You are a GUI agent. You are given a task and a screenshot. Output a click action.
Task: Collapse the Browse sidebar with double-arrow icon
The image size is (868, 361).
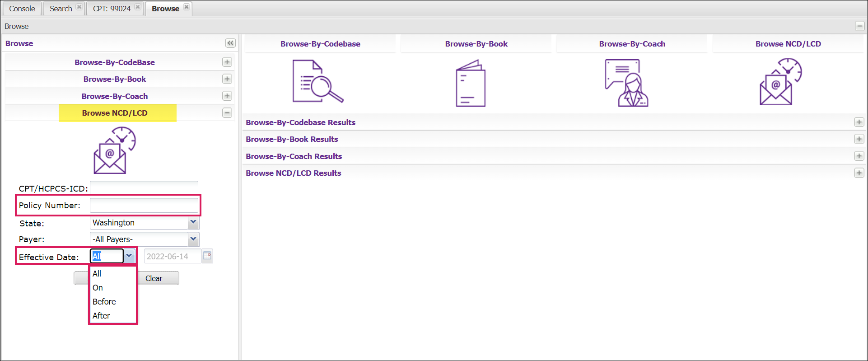point(230,43)
